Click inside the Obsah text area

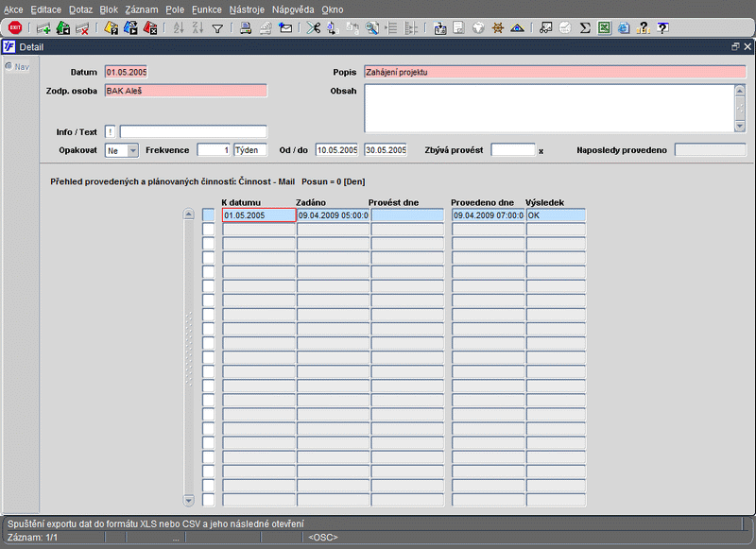pos(549,109)
